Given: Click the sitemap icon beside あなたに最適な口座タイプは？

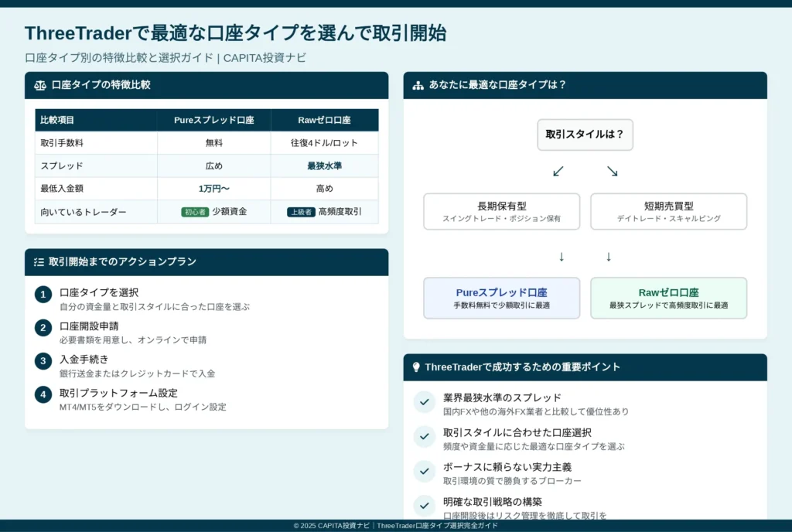Looking at the screenshot, I should (x=418, y=85).
